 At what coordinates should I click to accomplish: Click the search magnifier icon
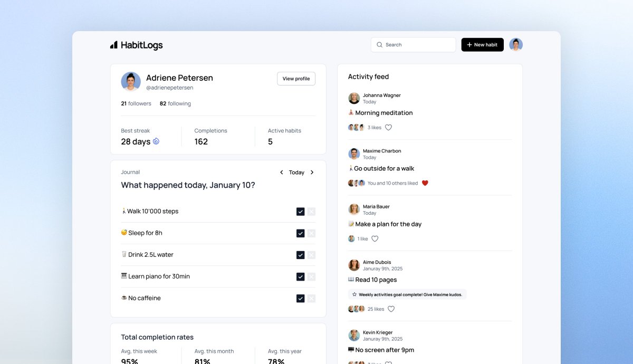tap(379, 45)
